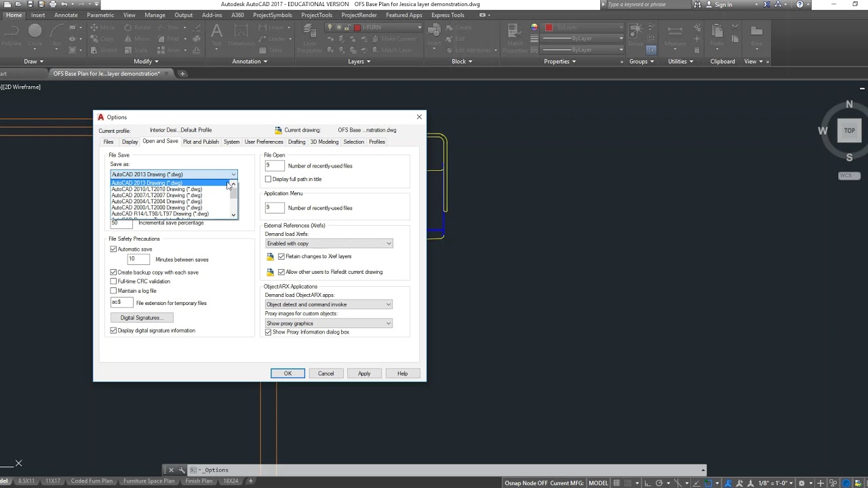The image size is (868, 488).
Task: Open Demand load Xrefs dropdown
Action: [329, 243]
